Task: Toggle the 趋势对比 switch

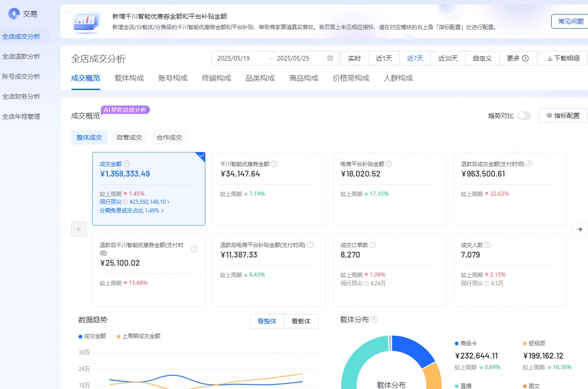Action: click(524, 116)
